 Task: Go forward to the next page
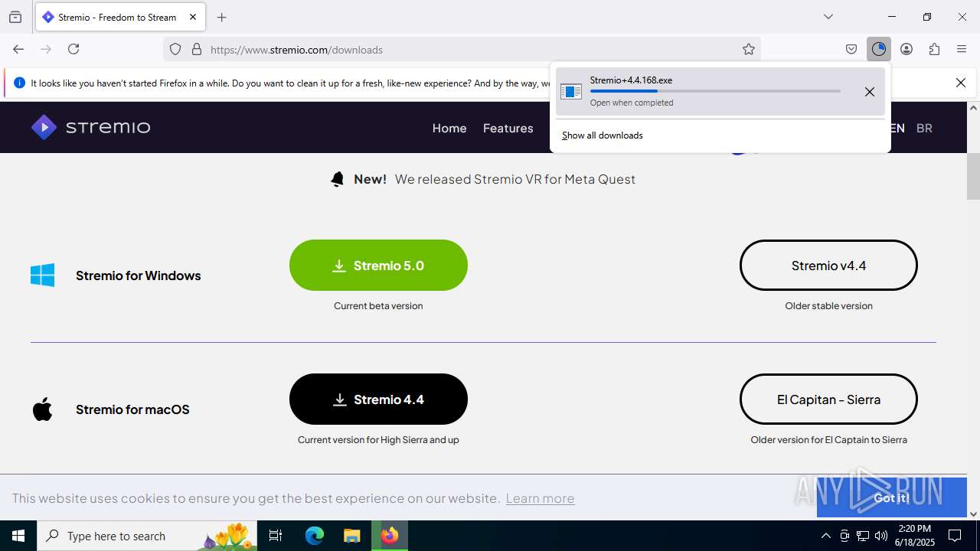(x=46, y=49)
